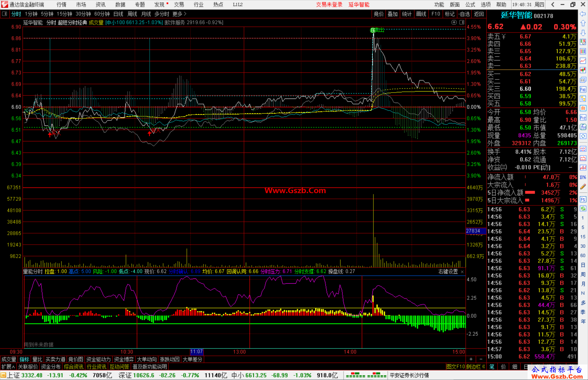Select the candlestick chart sidebar icon
Image resolution: width=588 pixels, height=380 pixels.
pyautogui.click(x=583, y=70)
